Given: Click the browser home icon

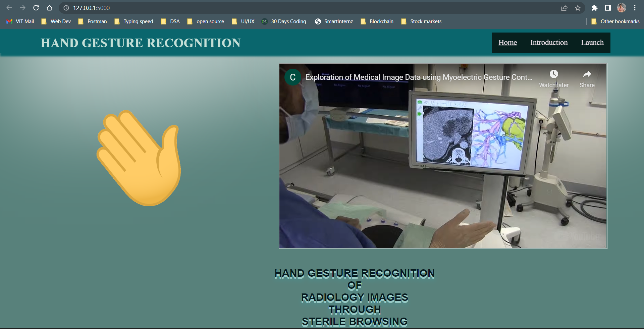Looking at the screenshot, I should pyautogui.click(x=49, y=8).
